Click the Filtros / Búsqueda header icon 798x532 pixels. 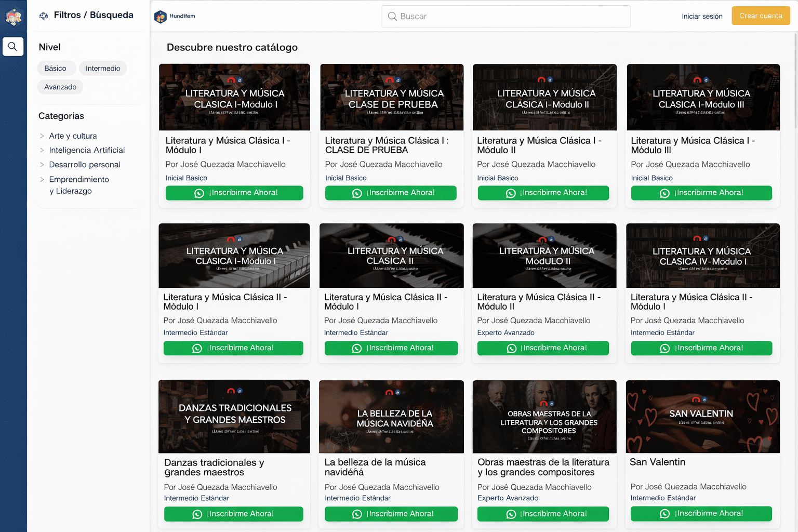[x=44, y=16]
